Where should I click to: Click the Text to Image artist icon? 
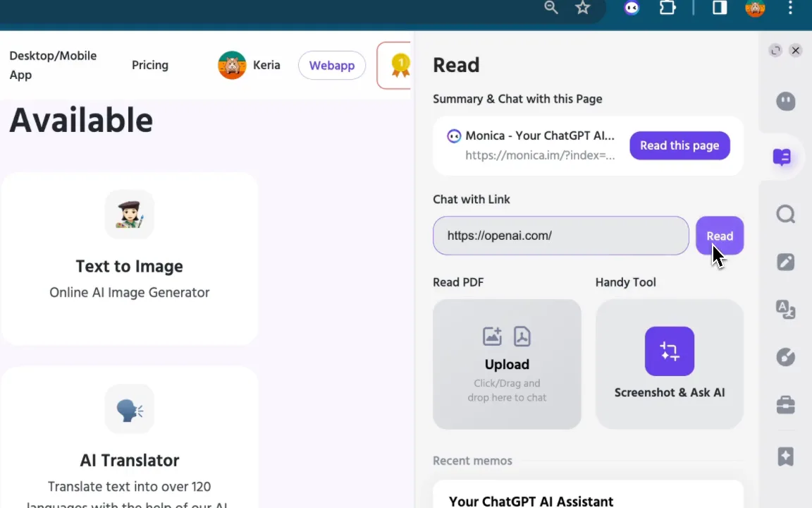[130, 214]
